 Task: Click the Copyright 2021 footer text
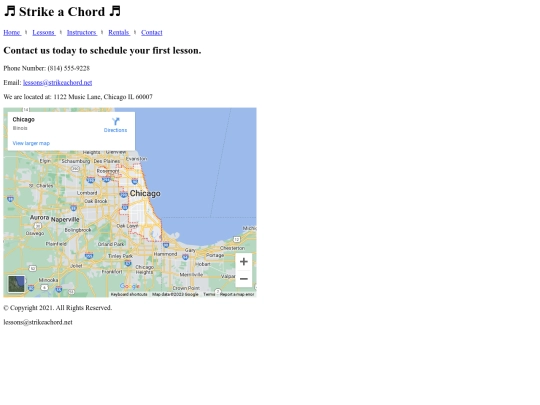(58, 308)
